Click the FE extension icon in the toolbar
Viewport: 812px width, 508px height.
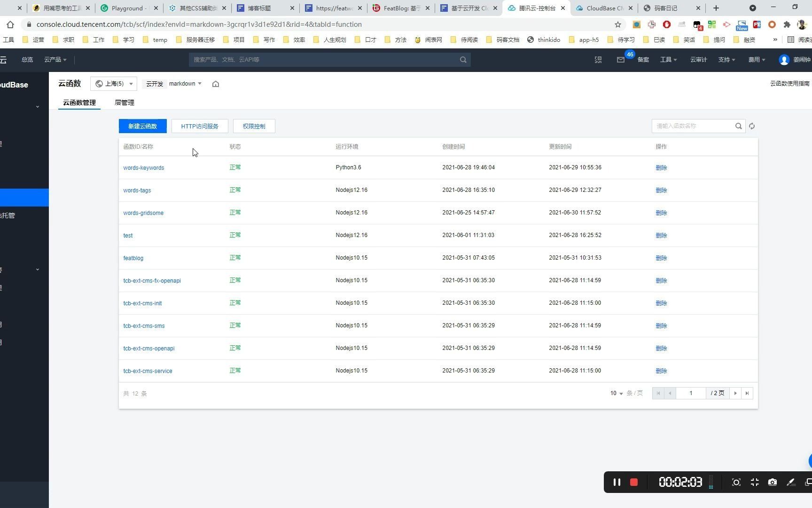point(757,24)
